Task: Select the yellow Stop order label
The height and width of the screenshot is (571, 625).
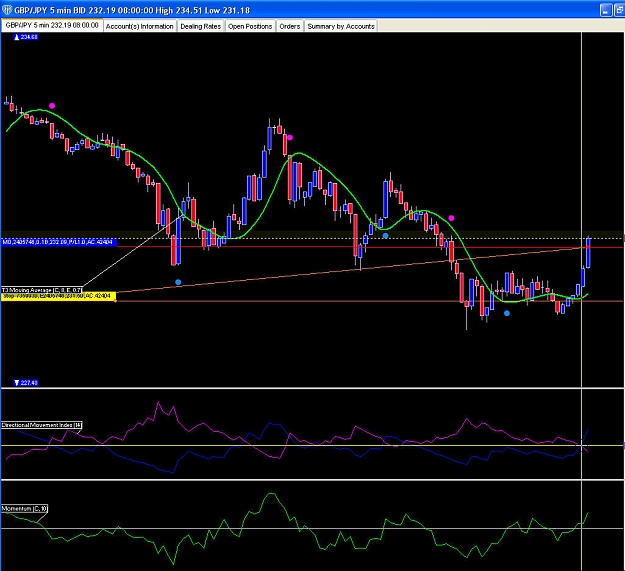Action: tap(58, 296)
